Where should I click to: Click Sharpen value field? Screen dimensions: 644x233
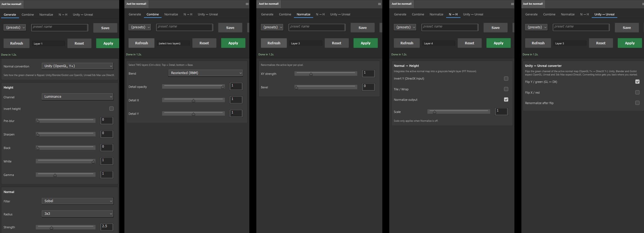click(107, 134)
